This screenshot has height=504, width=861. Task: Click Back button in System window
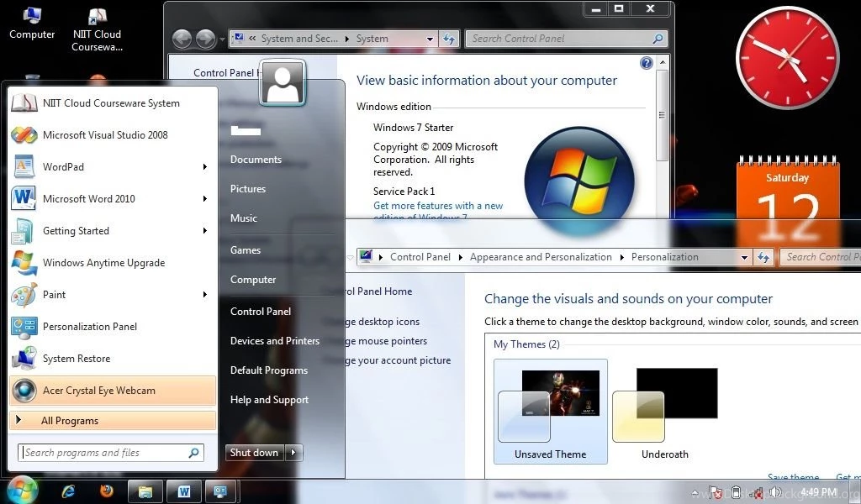click(182, 39)
